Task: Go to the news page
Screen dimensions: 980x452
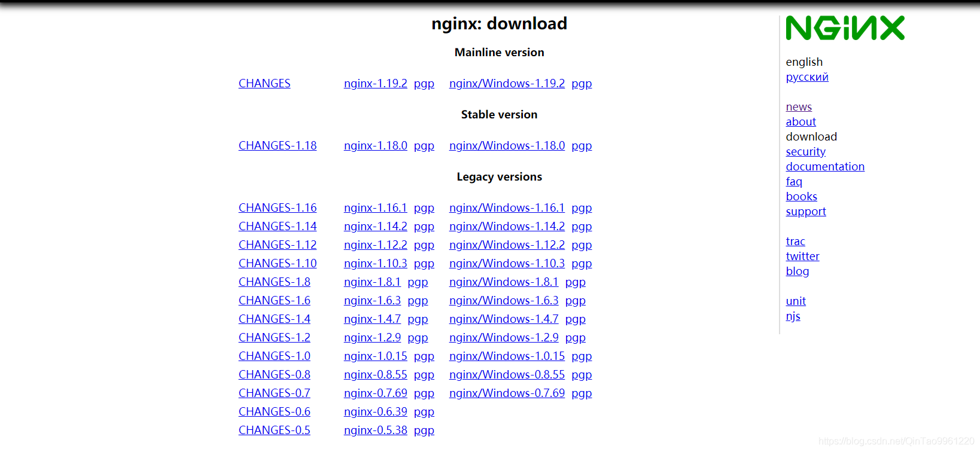Action: [x=799, y=107]
